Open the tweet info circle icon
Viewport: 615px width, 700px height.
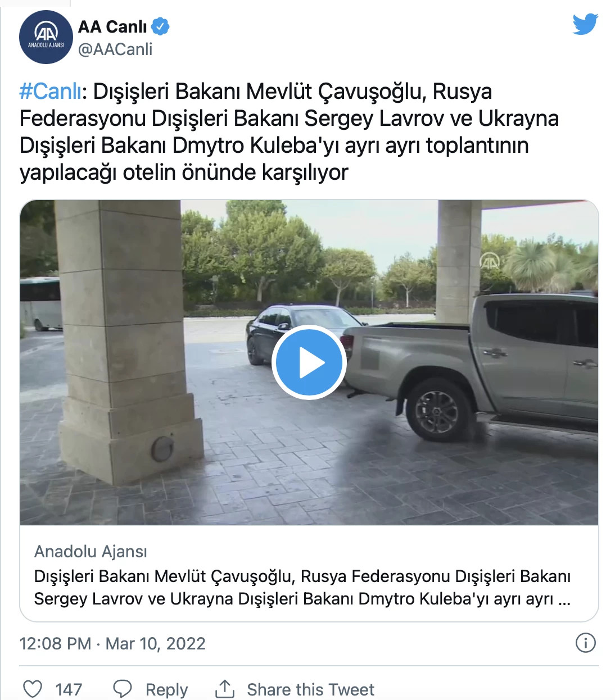(586, 643)
